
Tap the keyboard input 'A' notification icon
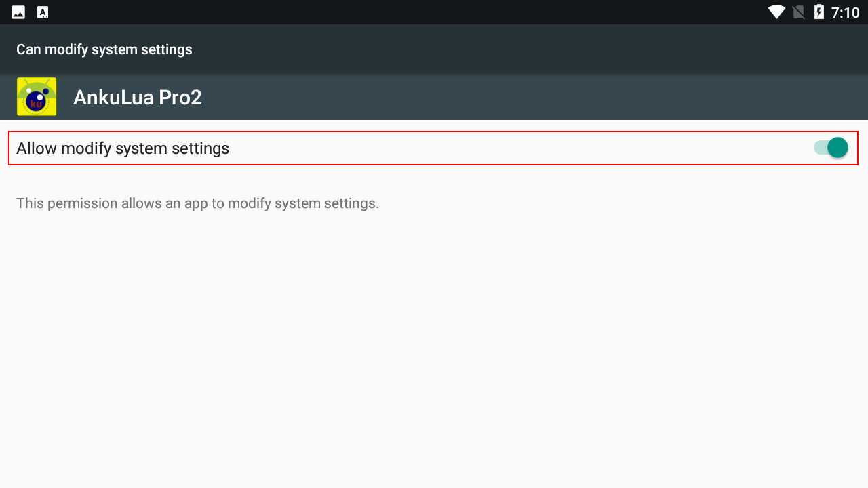43,12
